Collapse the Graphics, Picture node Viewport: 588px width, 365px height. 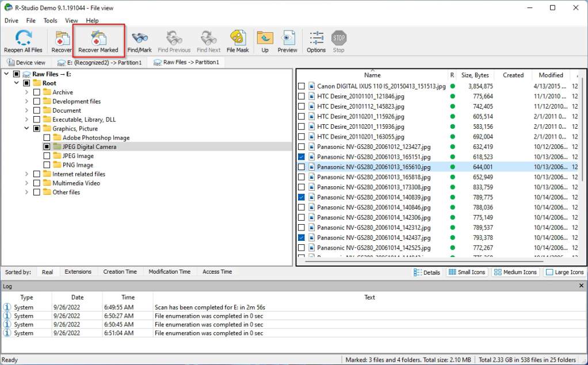(26, 128)
